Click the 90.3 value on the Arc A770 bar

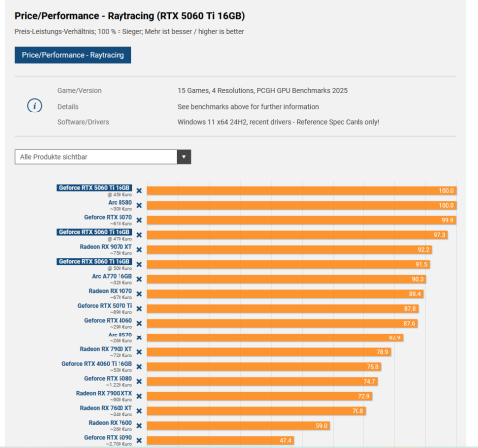418,279
